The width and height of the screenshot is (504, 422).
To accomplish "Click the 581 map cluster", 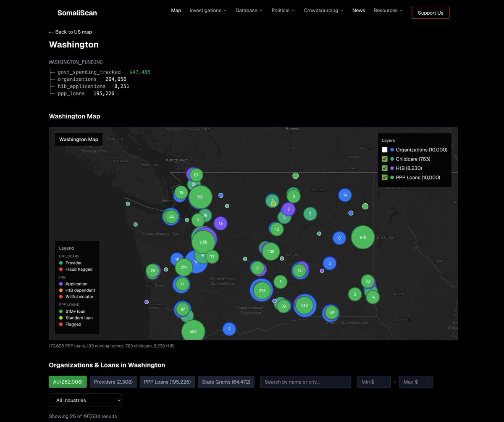I will click(200, 197).
